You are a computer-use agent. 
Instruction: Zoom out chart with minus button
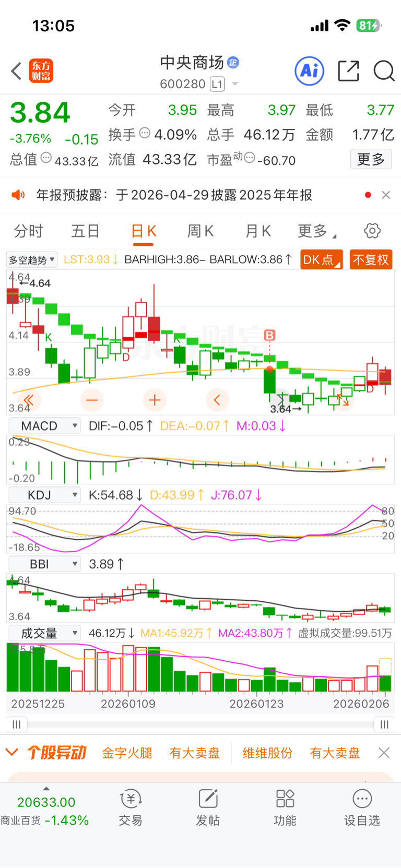click(92, 400)
